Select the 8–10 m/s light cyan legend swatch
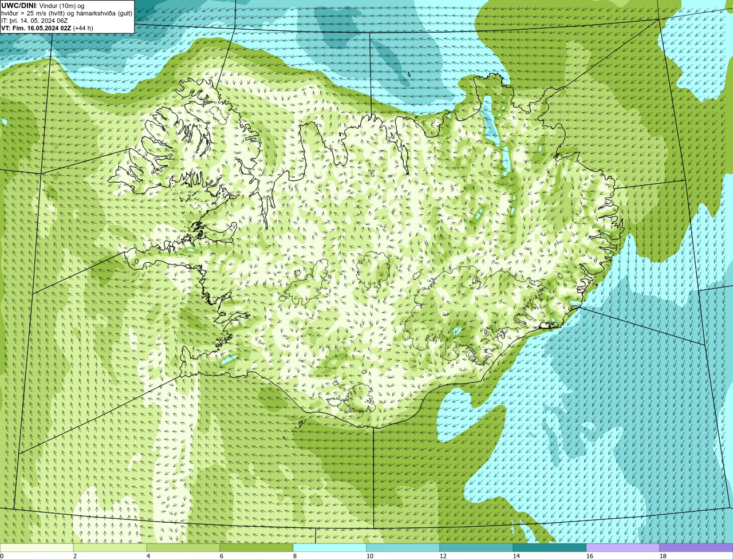 (x=330, y=547)
